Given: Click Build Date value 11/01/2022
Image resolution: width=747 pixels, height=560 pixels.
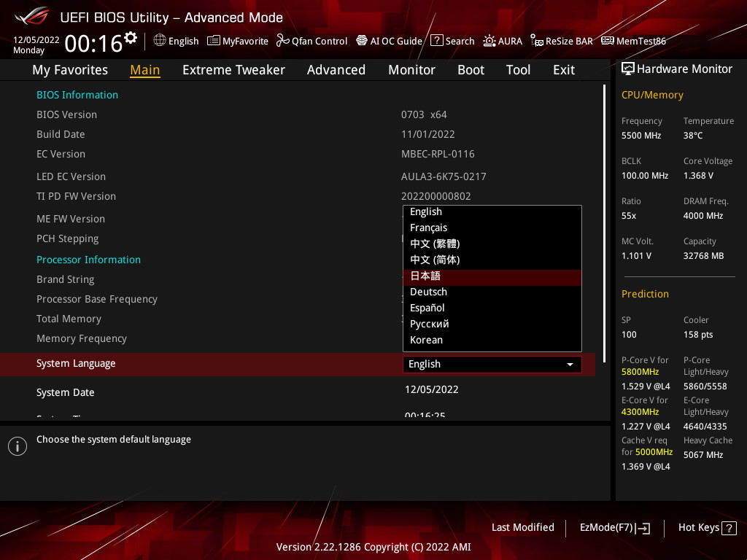Looking at the screenshot, I should [x=427, y=134].
